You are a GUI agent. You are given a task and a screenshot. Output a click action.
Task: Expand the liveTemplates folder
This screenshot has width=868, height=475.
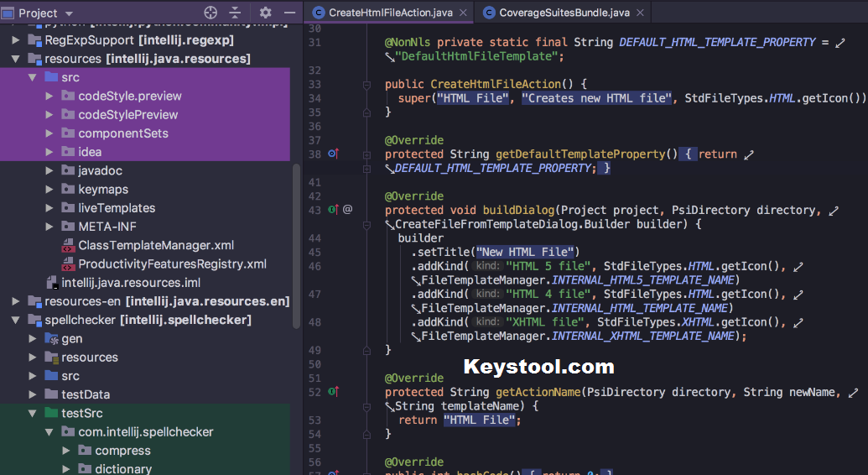point(49,208)
